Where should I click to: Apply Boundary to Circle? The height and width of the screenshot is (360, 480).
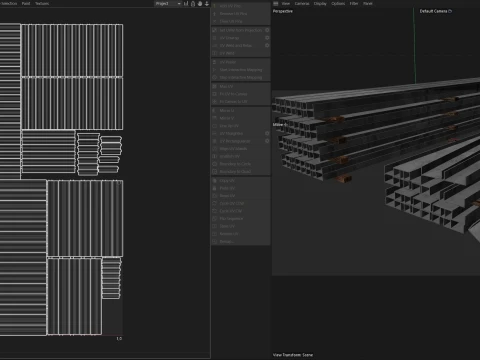[240, 164]
